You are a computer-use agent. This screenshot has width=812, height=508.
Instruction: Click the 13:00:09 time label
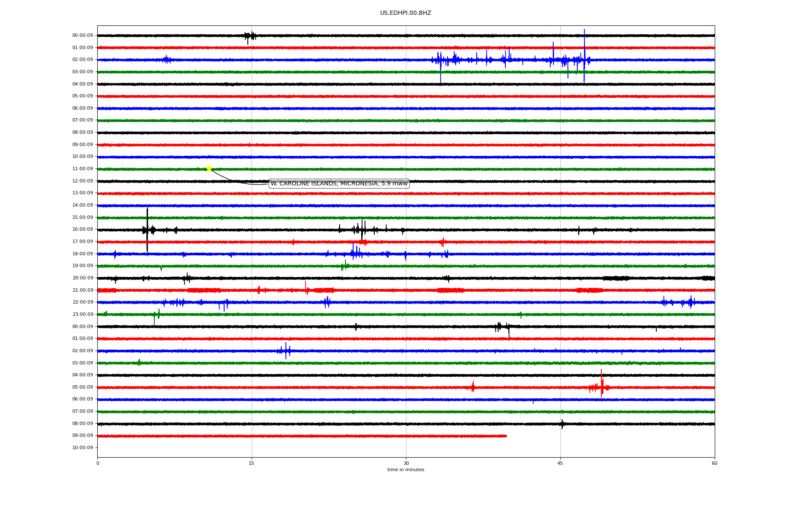click(82, 193)
